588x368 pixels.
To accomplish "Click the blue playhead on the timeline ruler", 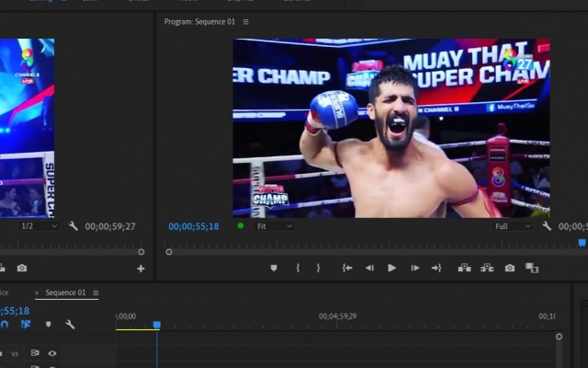I will pos(157,325).
